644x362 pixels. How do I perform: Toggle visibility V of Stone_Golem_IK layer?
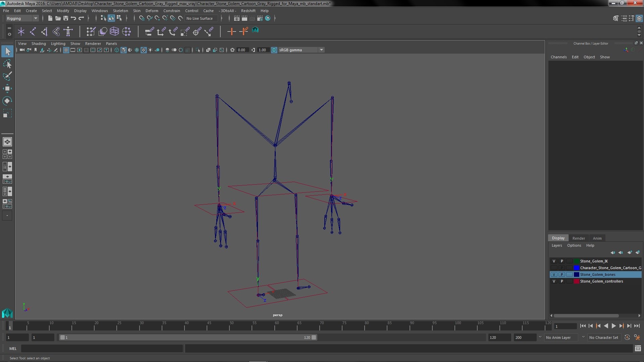pos(554,261)
